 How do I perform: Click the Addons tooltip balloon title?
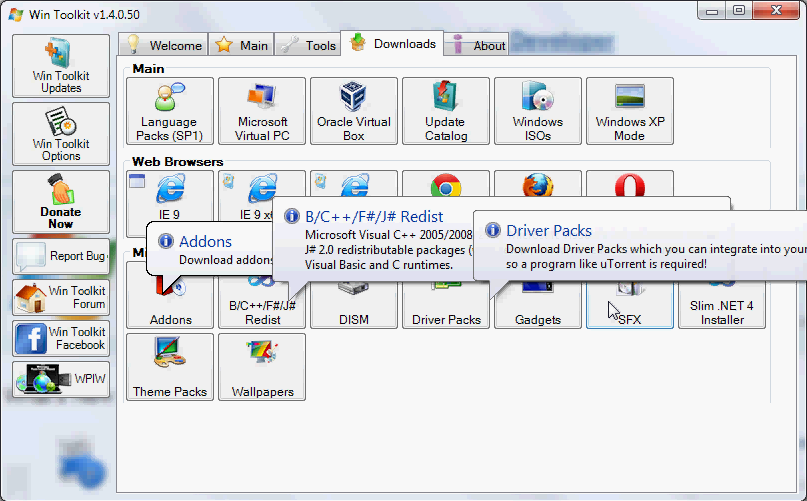tap(205, 241)
